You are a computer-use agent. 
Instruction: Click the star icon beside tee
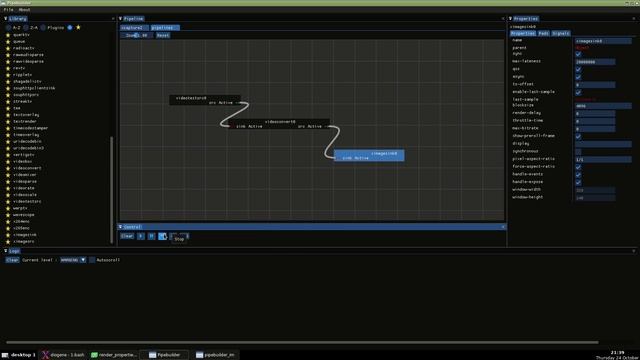(x=8, y=108)
